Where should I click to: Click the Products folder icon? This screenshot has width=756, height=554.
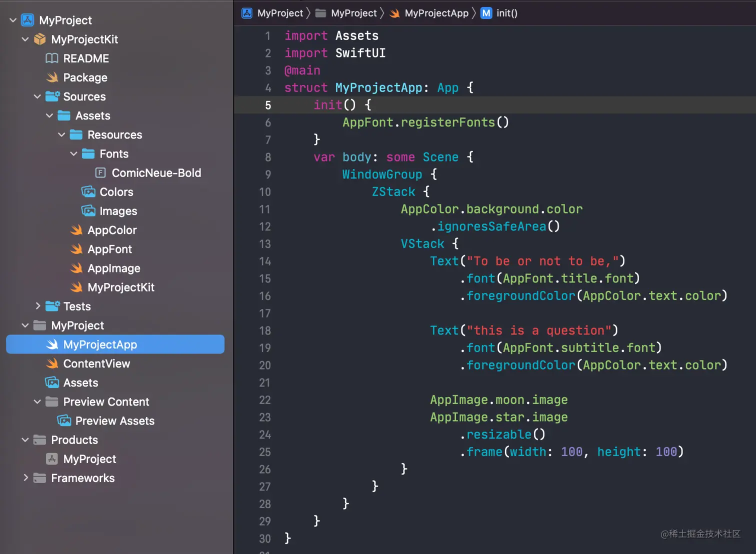click(x=40, y=439)
